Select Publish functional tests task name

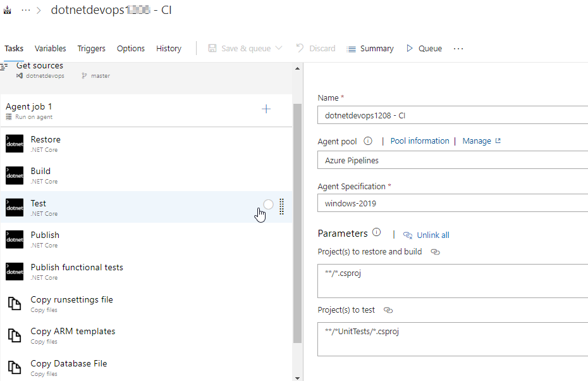click(x=77, y=267)
